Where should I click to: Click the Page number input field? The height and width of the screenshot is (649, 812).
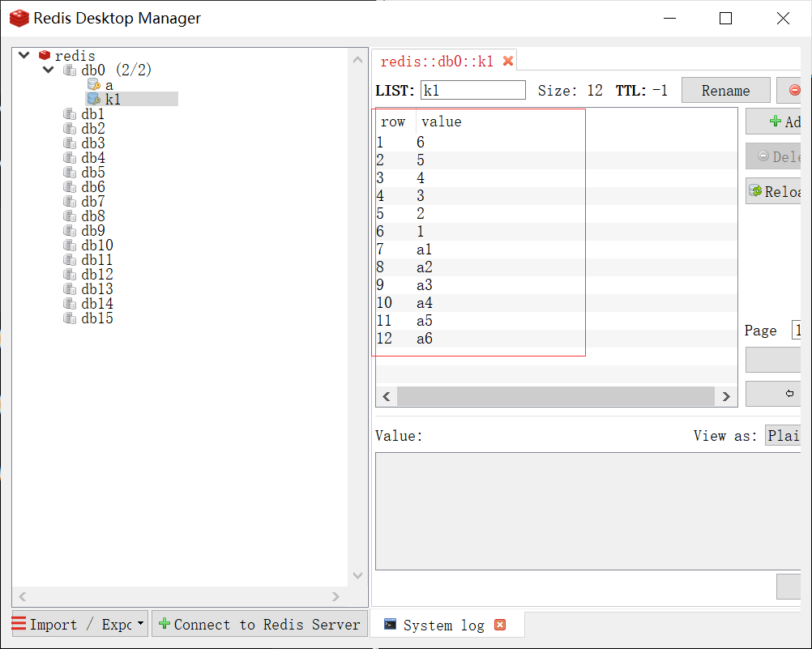coord(797,331)
